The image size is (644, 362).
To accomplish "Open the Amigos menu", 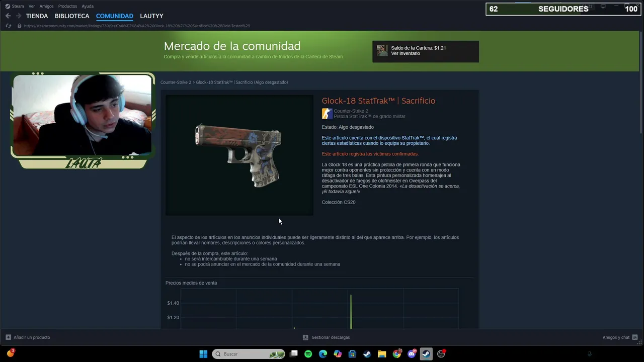I will tap(46, 6).
